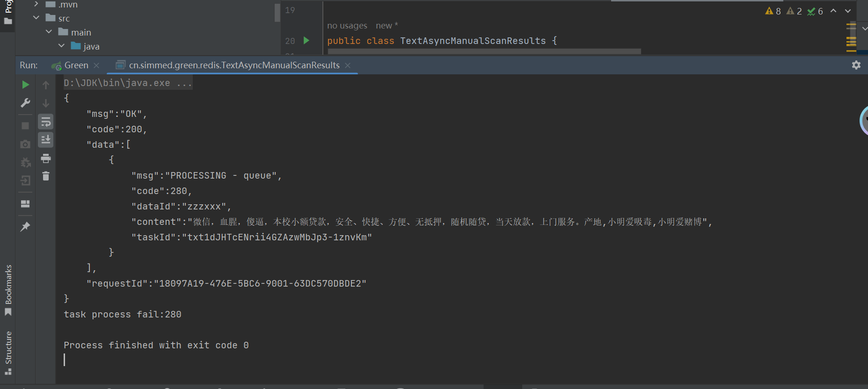Click the warnings count 8 indicator

[x=773, y=11]
